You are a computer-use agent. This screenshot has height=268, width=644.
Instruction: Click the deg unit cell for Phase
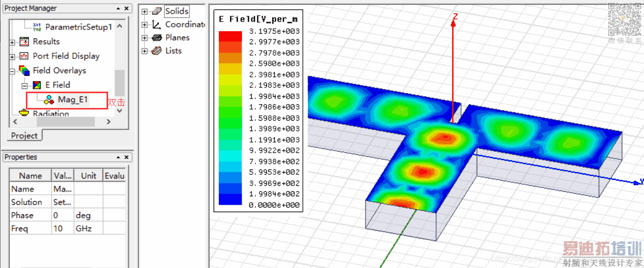coord(89,215)
